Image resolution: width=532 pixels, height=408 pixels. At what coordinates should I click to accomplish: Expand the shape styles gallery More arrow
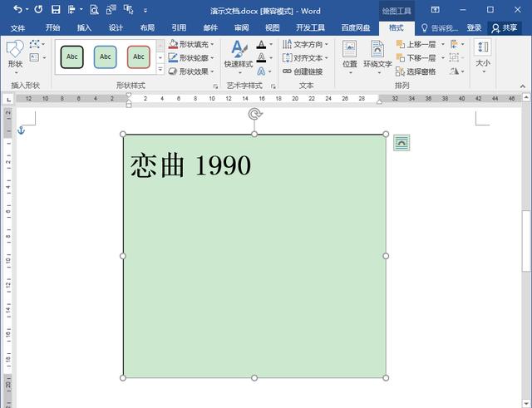[160, 70]
